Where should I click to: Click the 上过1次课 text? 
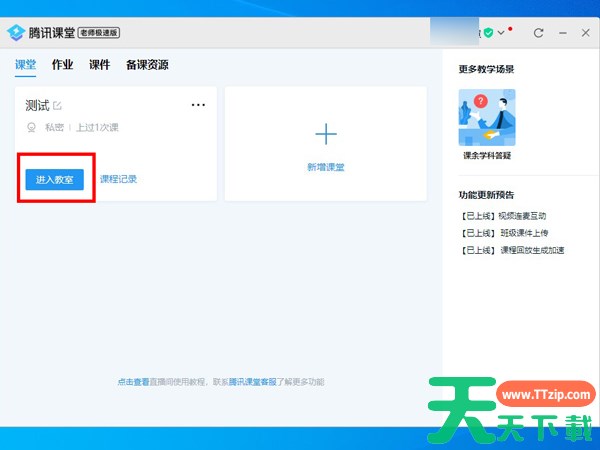[98, 127]
